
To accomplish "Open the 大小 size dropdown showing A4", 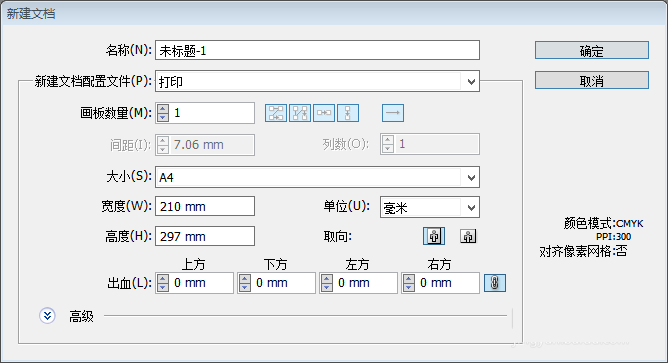I will [317, 177].
